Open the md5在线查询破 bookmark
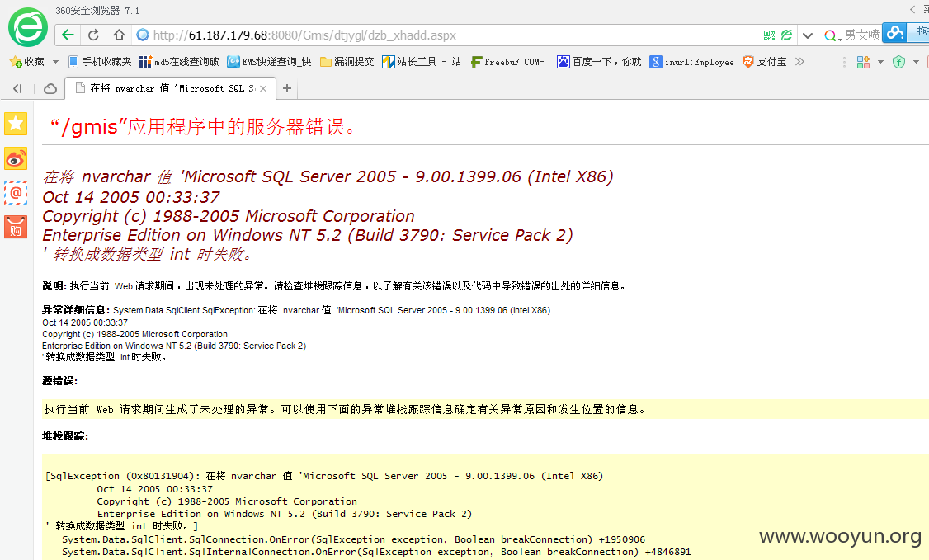 (x=179, y=62)
